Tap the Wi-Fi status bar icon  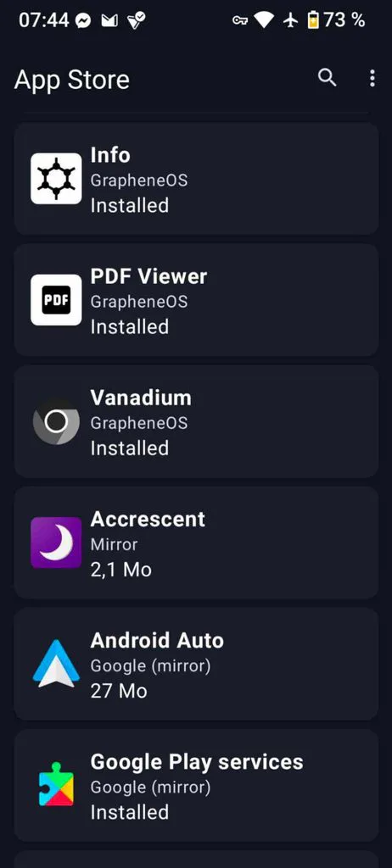(x=265, y=20)
